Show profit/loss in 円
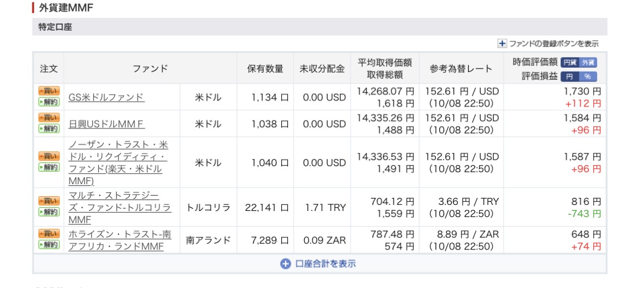This screenshot has width=644, height=288. (570, 77)
